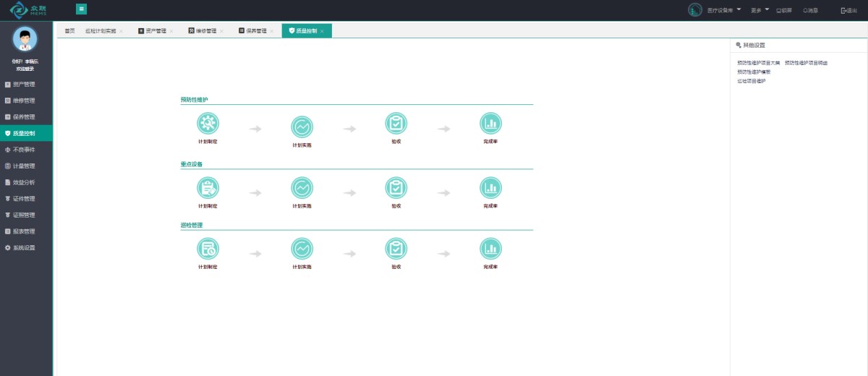Image resolution: width=868 pixels, height=376 pixels.
Task: Switch to the 首页 tab
Action: 69,31
